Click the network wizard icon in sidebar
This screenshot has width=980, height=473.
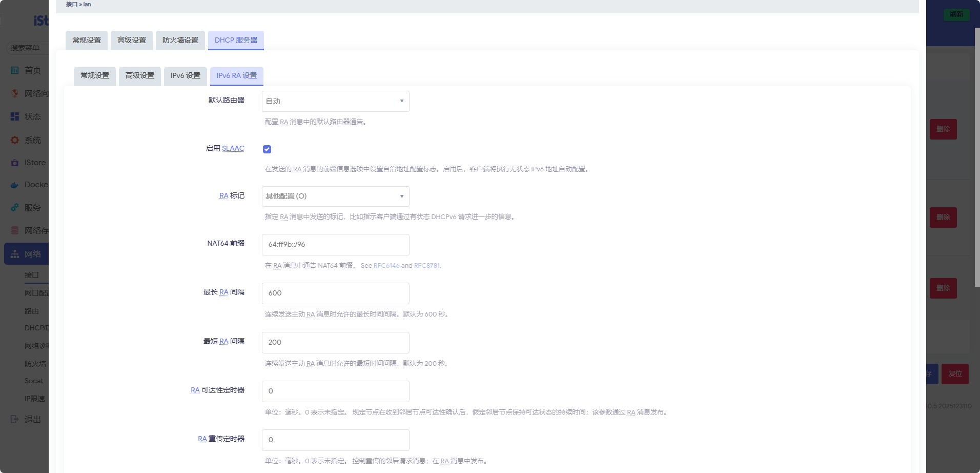[15, 93]
